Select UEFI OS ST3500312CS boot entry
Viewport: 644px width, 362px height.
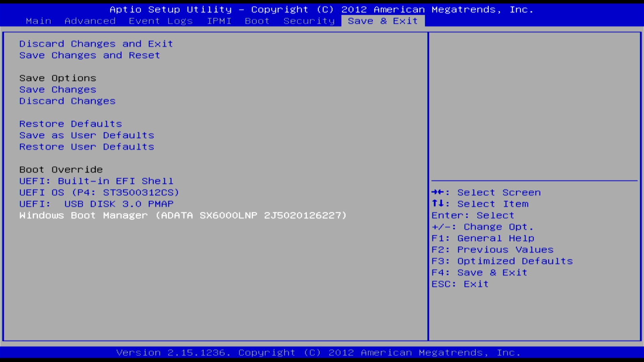99,193
